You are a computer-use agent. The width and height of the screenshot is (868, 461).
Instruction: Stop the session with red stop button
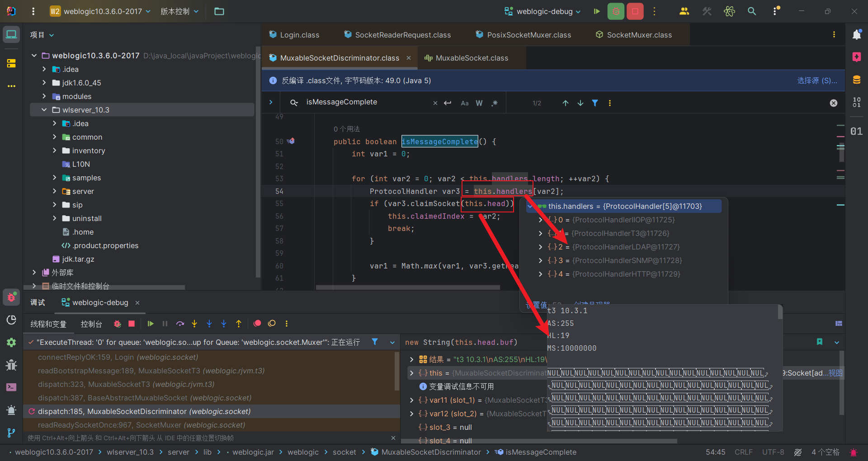pyautogui.click(x=635, y=11)
